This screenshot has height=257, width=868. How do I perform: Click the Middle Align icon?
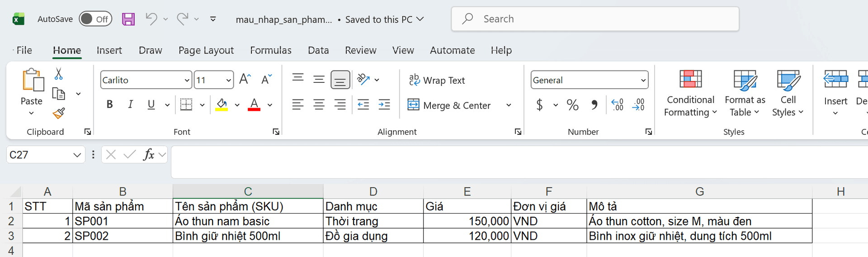click(319, 79)
